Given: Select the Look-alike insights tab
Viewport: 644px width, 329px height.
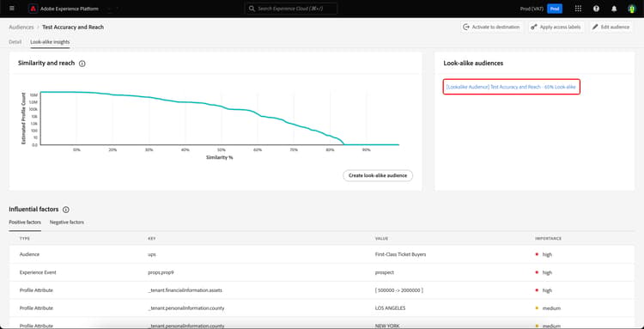Looking at the screenshot, I should [x=50, y=41].
